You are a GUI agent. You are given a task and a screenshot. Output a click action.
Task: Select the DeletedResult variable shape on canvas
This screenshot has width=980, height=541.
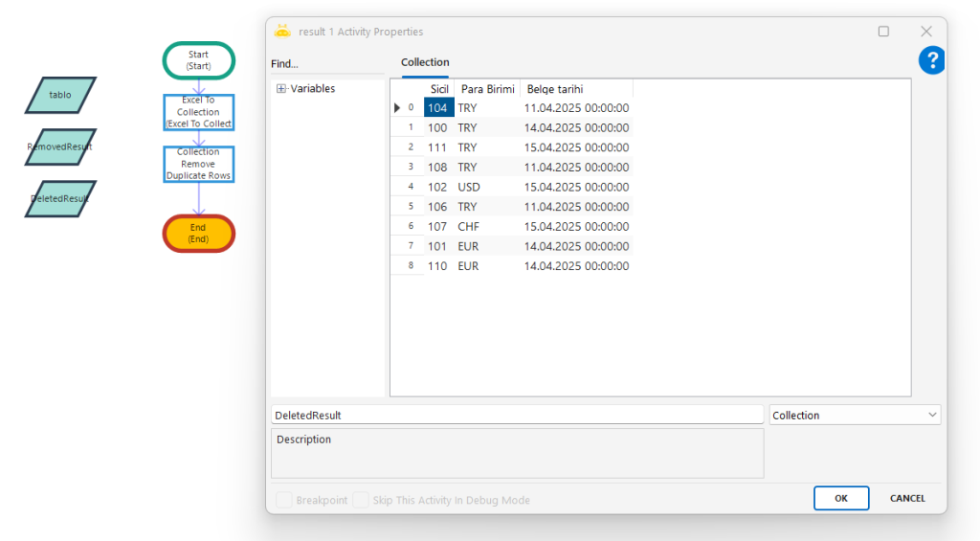click(60, 198)
